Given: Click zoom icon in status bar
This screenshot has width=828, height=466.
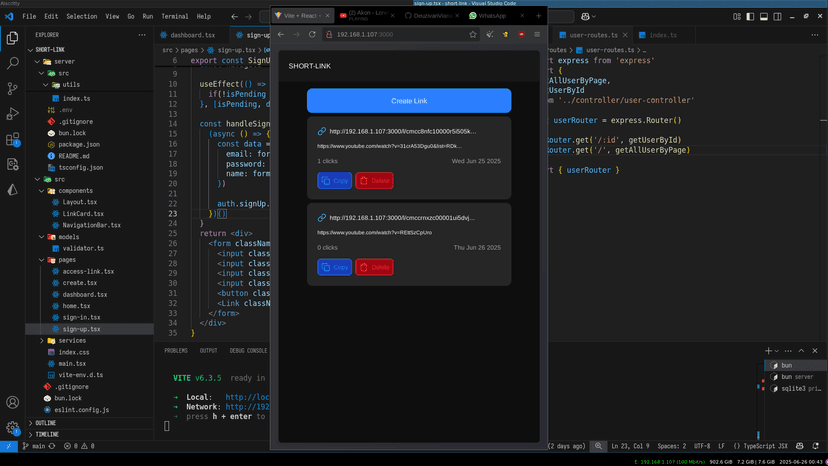Looking at the screenshot, I should click(x=598, y=446).
